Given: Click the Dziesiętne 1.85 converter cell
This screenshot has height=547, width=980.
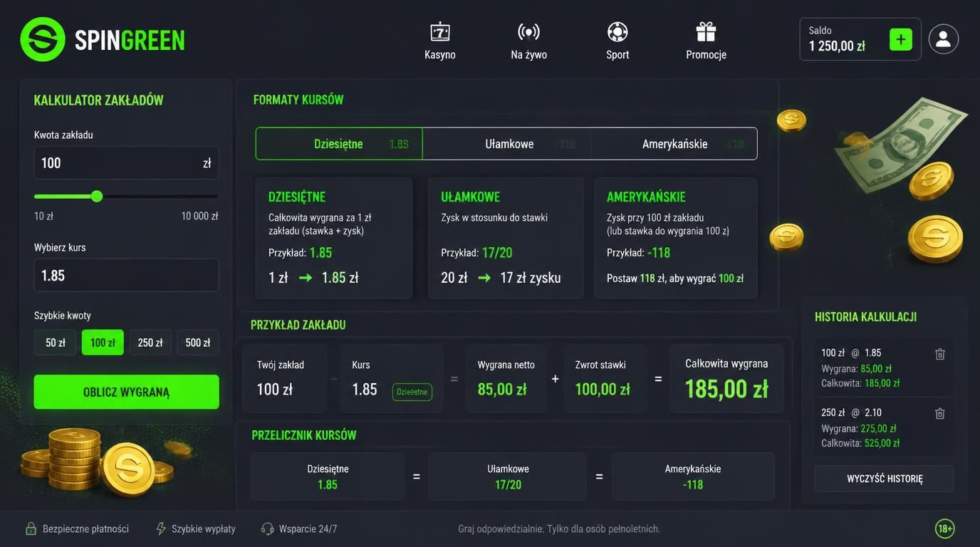Looking at the screenshot, I should (x=328, y=476).
